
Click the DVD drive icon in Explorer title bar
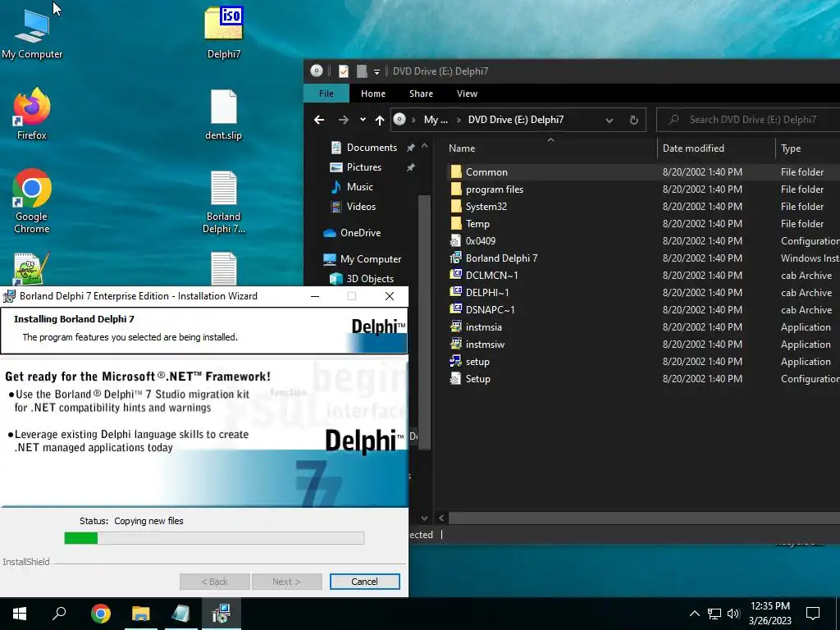(317, 71)
